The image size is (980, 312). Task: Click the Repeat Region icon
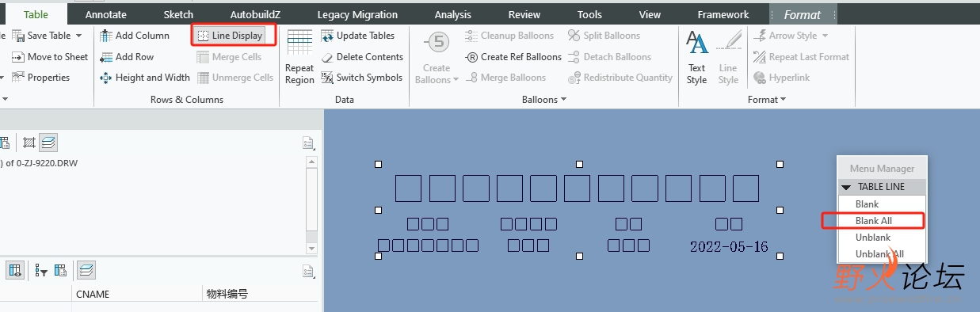(299, 41)
